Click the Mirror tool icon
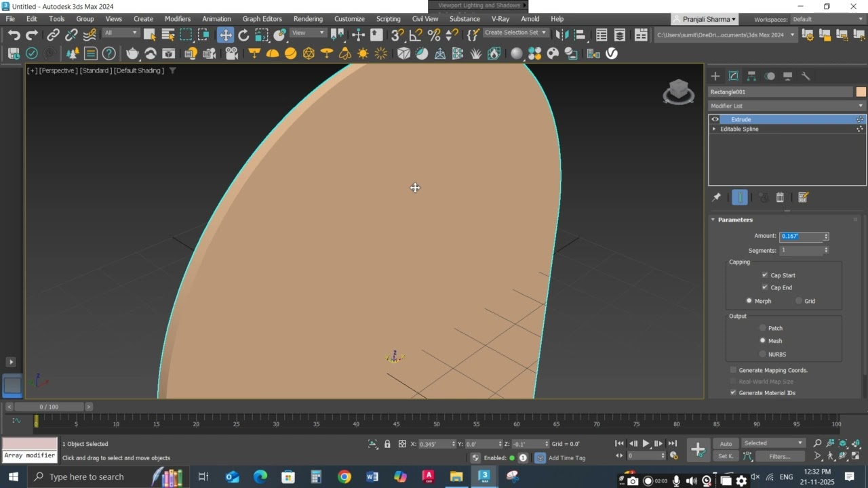Screen dimensions: 868x488 click(562, 35)
